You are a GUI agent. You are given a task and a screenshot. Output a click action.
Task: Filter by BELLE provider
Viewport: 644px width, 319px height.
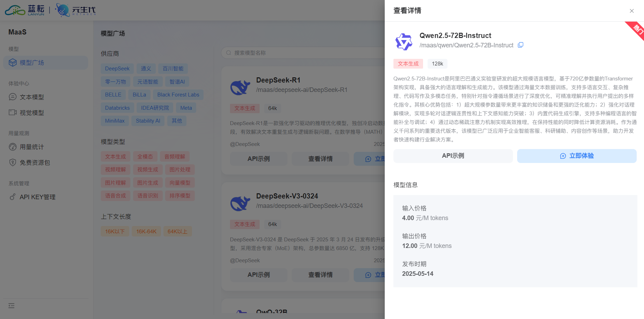click(113, 95)
